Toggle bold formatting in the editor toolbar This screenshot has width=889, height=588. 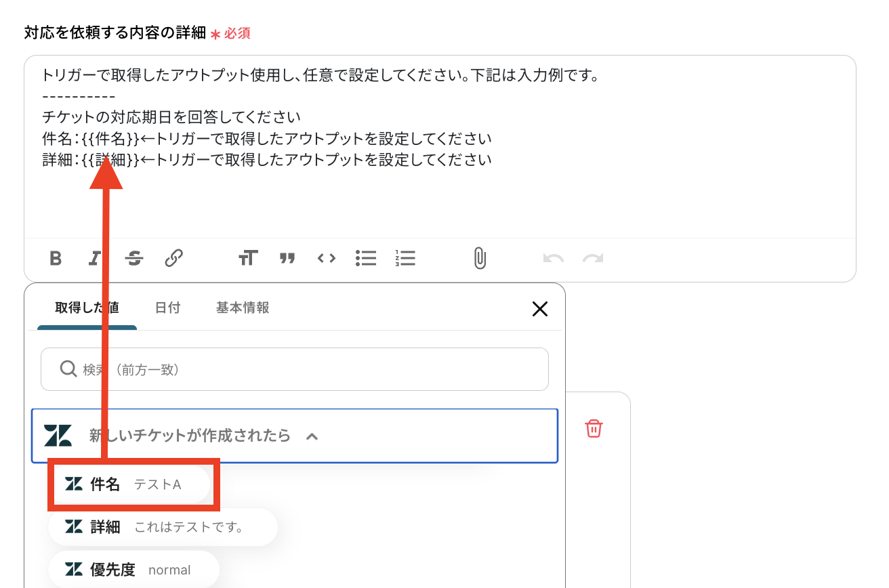[56, 258]
